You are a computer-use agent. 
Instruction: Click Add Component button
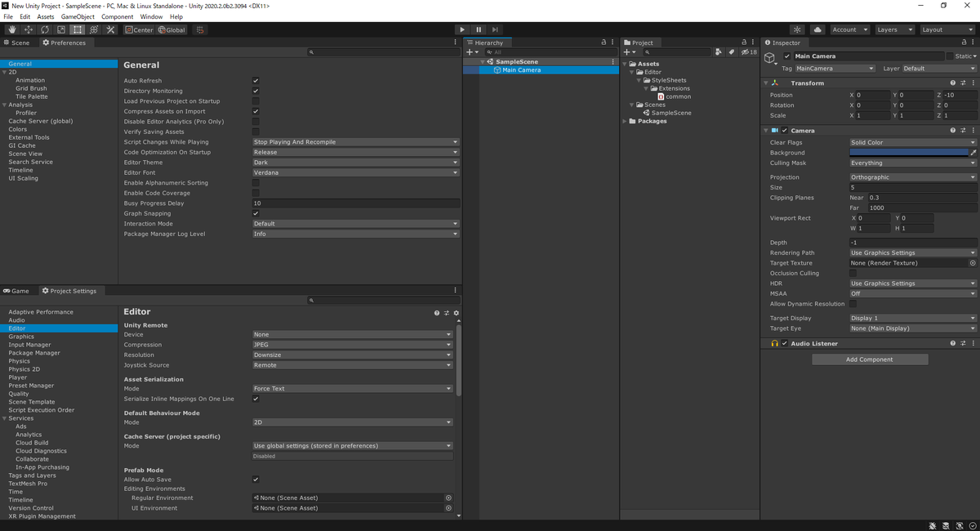[870, 359]
